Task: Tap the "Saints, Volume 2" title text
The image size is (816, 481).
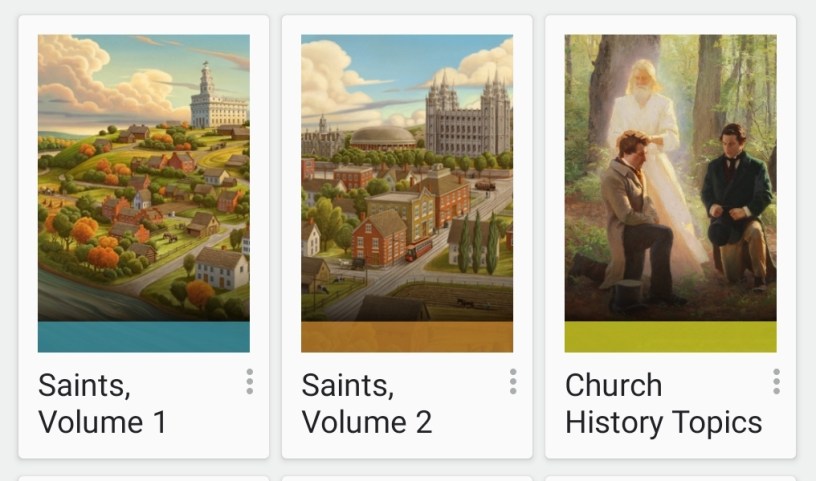Action: pyautogui.click(x=366, y=403)
